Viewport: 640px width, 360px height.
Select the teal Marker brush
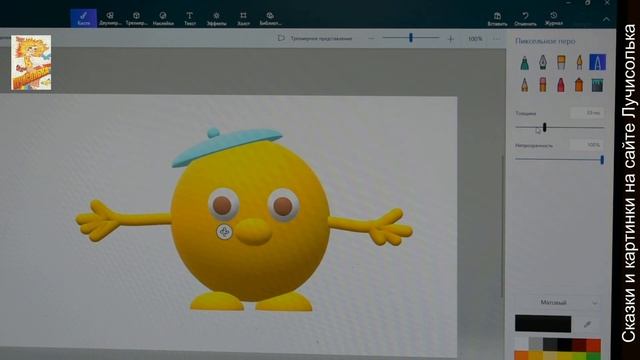tap(524, 62)
